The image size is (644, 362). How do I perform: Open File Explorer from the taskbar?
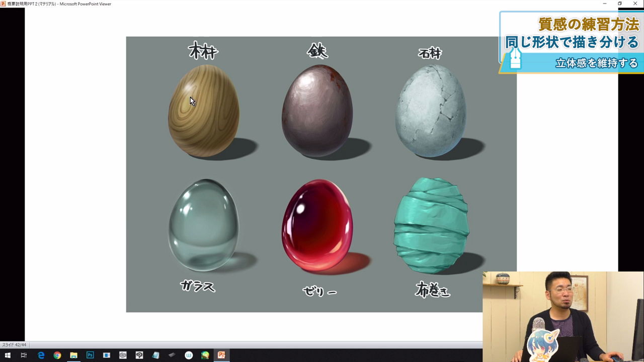tap(73, 355)
